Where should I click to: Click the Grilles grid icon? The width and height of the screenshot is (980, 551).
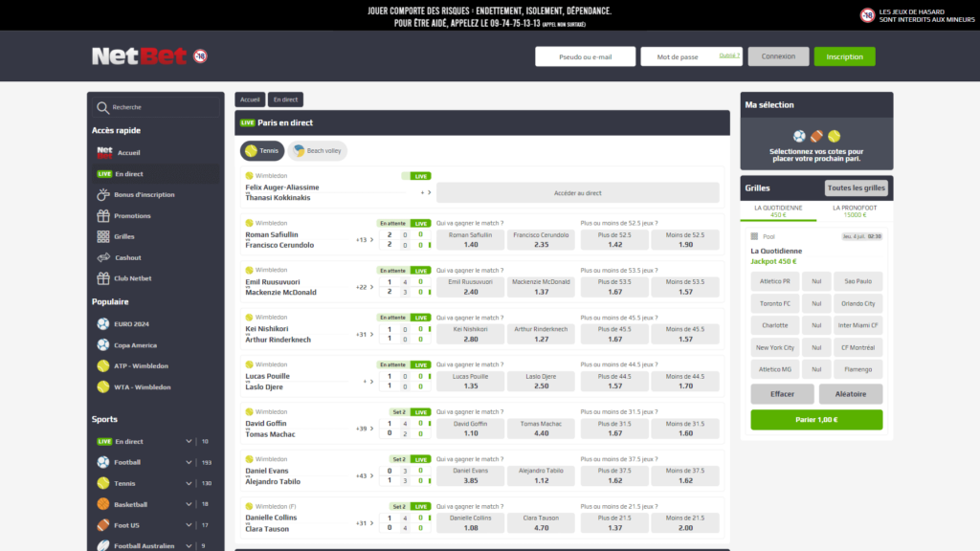click(103, 237)
